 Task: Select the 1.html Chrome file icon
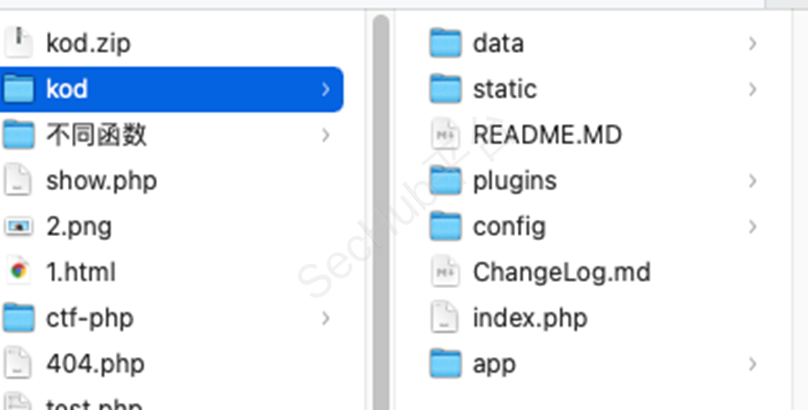tap(19, 271)
